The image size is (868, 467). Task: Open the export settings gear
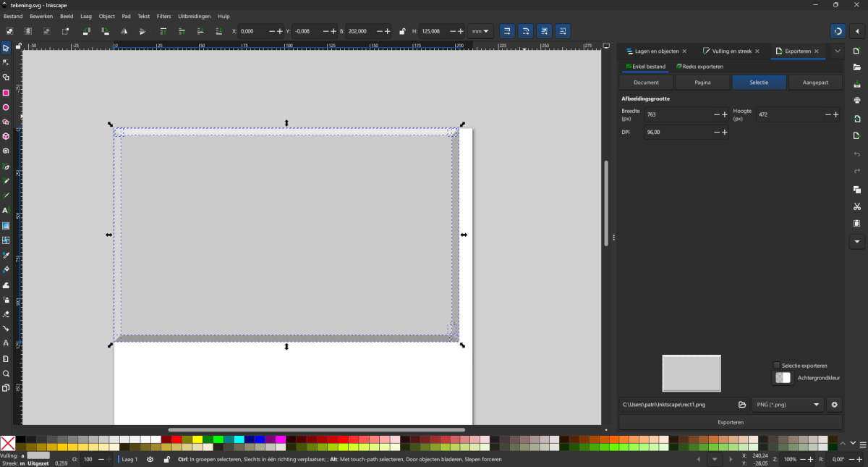(835, 405)
